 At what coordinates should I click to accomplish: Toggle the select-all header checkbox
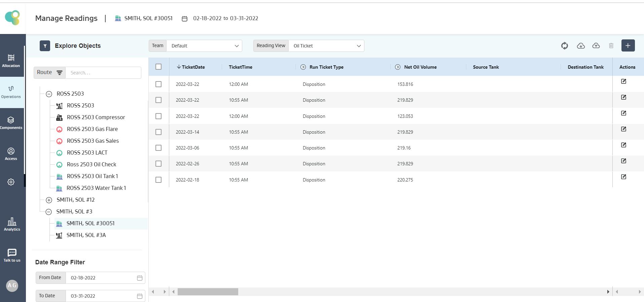(x=158, y=67)
